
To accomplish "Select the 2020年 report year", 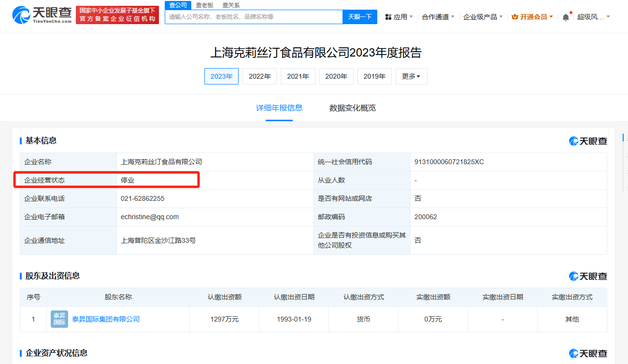I will click(x=336, y=76).
